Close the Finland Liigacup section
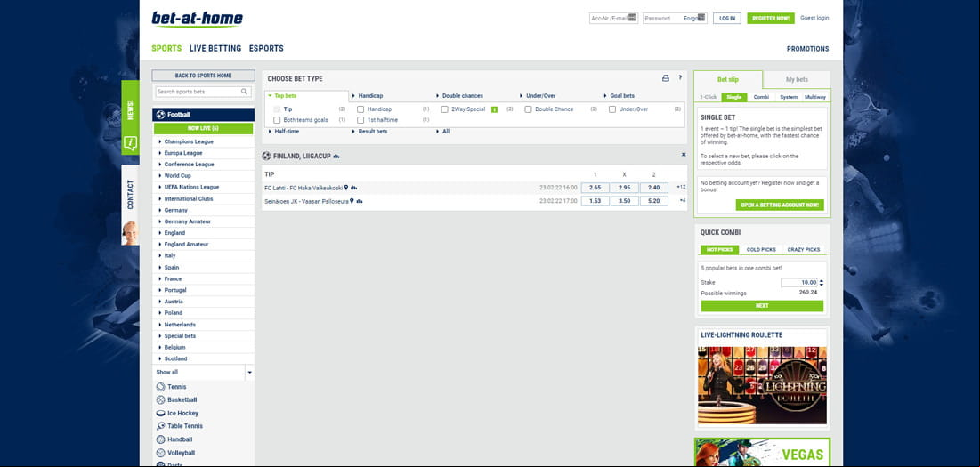The image size is (980, 467). tap(683, 154)
